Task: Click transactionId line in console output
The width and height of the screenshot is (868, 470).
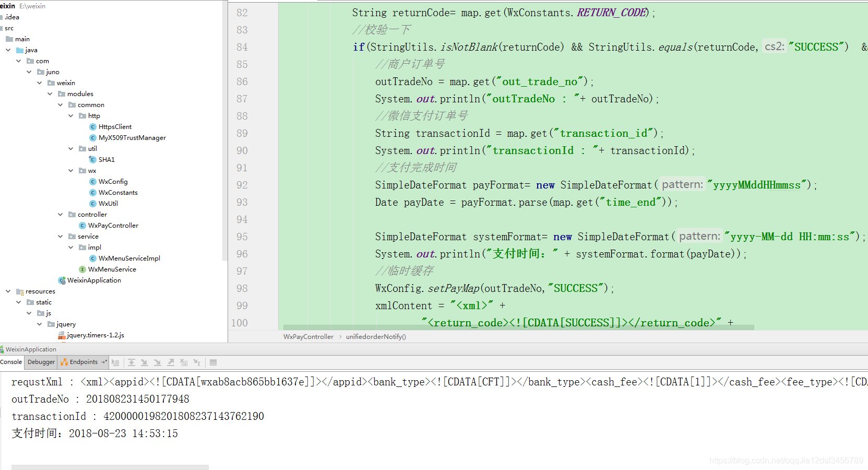Action: [138, 416]
